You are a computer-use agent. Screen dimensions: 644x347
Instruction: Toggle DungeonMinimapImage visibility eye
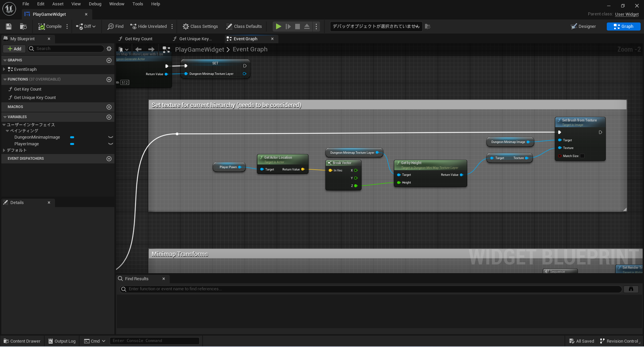pos(111,137)
